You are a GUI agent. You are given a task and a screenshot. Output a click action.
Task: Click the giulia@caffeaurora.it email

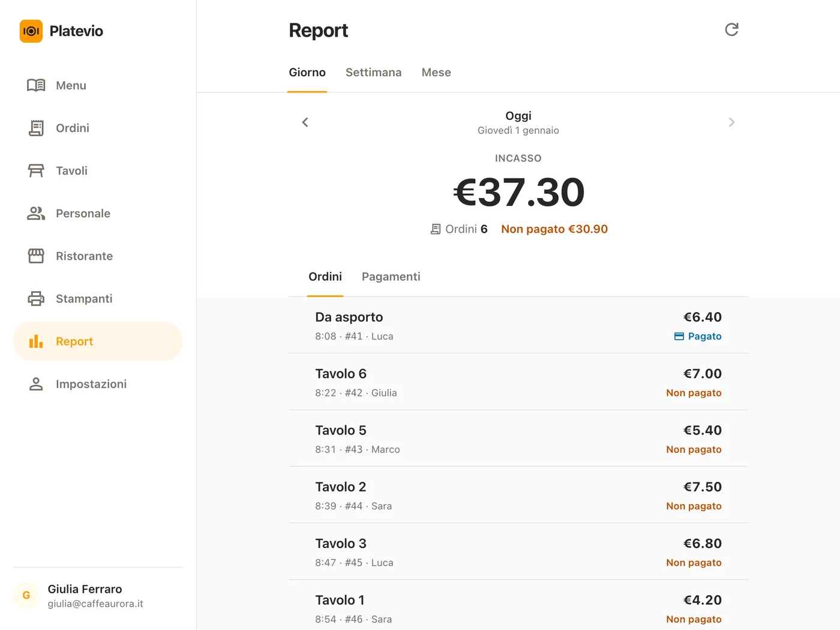pos(95,604)
